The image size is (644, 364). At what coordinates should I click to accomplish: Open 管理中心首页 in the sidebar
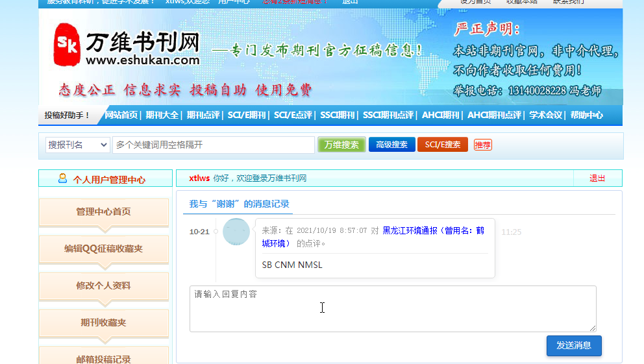tap(103, 212)
